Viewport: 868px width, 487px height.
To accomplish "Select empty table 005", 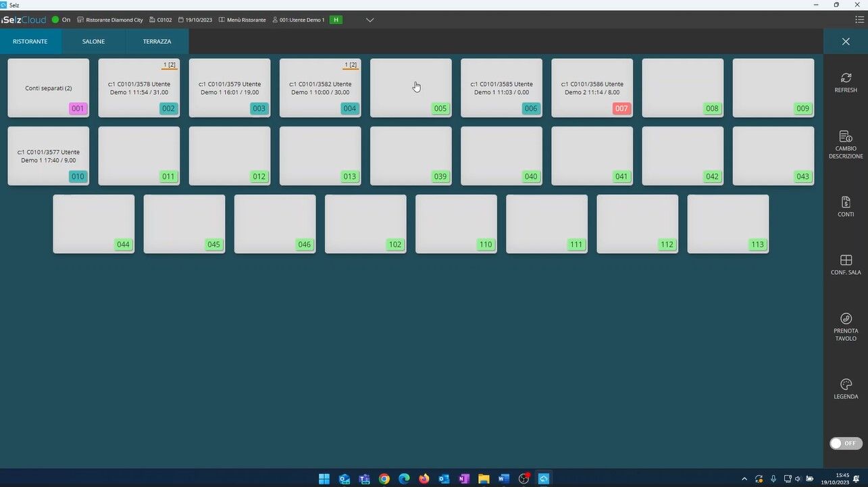I will [411, 88].
